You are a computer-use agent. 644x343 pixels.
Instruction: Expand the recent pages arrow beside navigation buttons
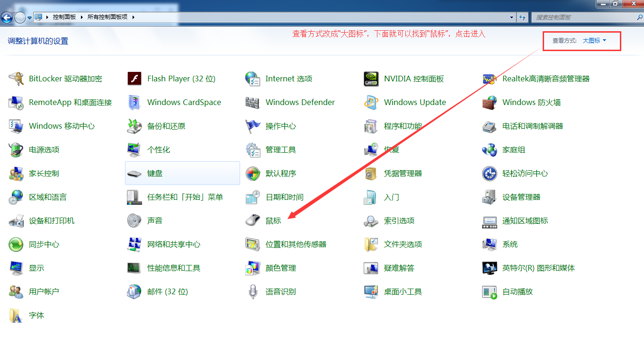click(30, 18)
